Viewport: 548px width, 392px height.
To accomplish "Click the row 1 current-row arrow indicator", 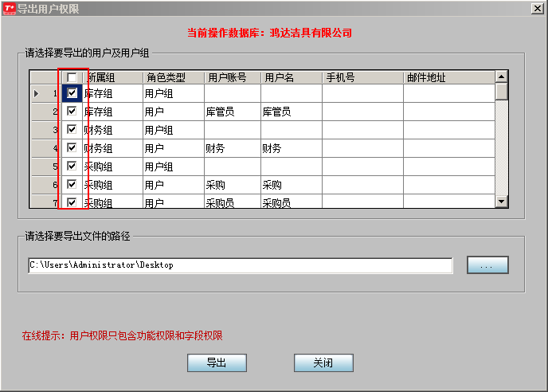I will [36, 93].
